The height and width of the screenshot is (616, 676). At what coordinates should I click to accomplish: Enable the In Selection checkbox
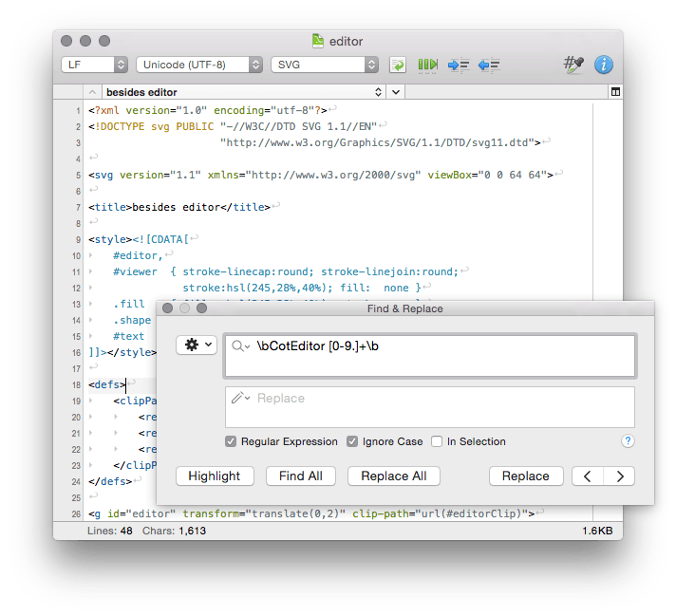pos(437,441)
